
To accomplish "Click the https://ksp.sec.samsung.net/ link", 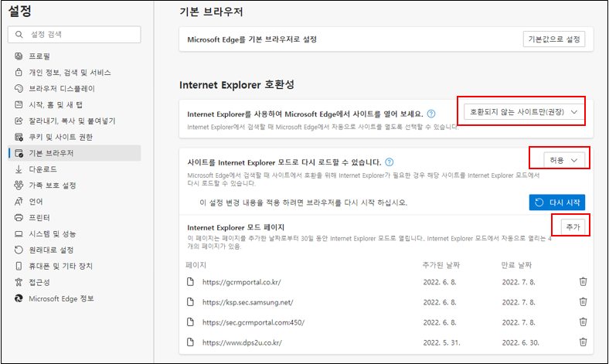I will [x=248, y=302].
